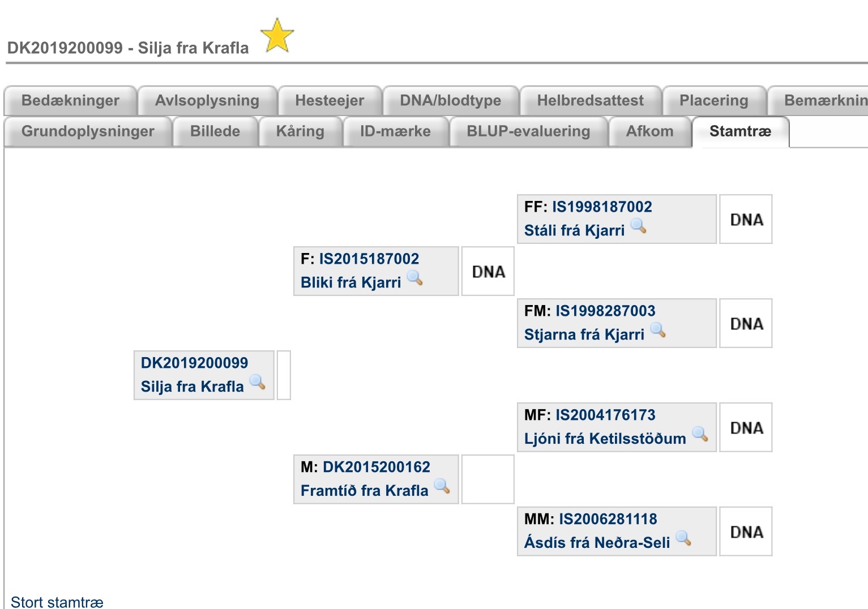Viewport: 868px width, 609px height.
Task: Open the Helbredsattest tab
Action: point(590,101)
